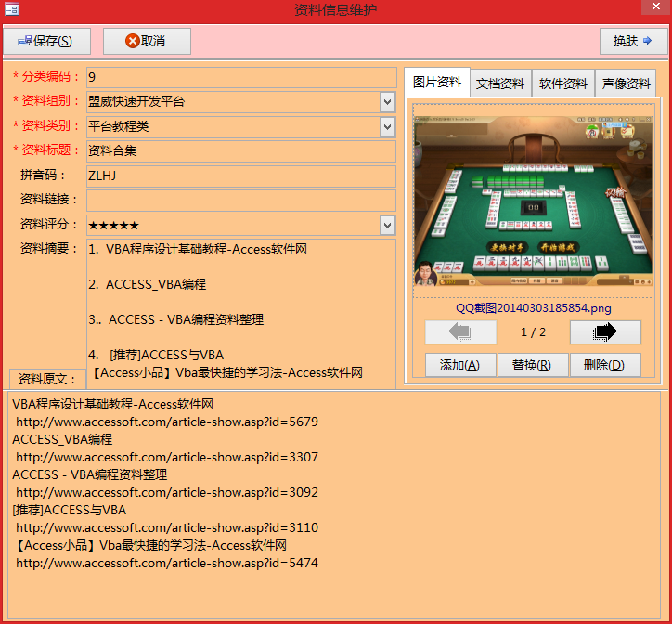Click the mahjong game screenshot thumbnail
This screenshot has width=672, height=624.
point(533,201)
